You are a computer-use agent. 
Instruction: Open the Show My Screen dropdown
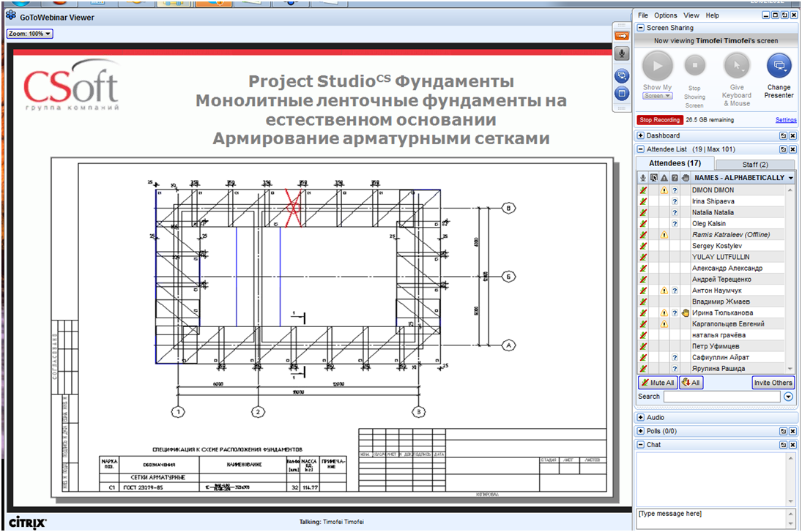657,96
